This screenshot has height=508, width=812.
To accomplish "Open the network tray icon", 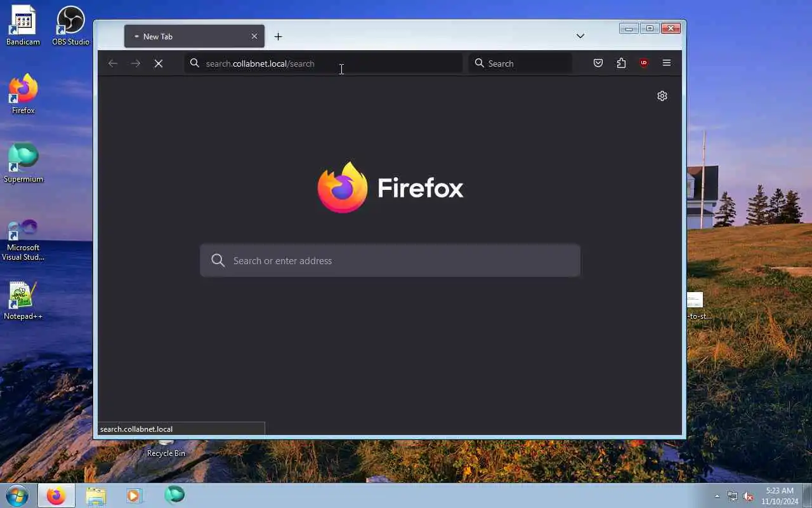I will click(733, 497).
